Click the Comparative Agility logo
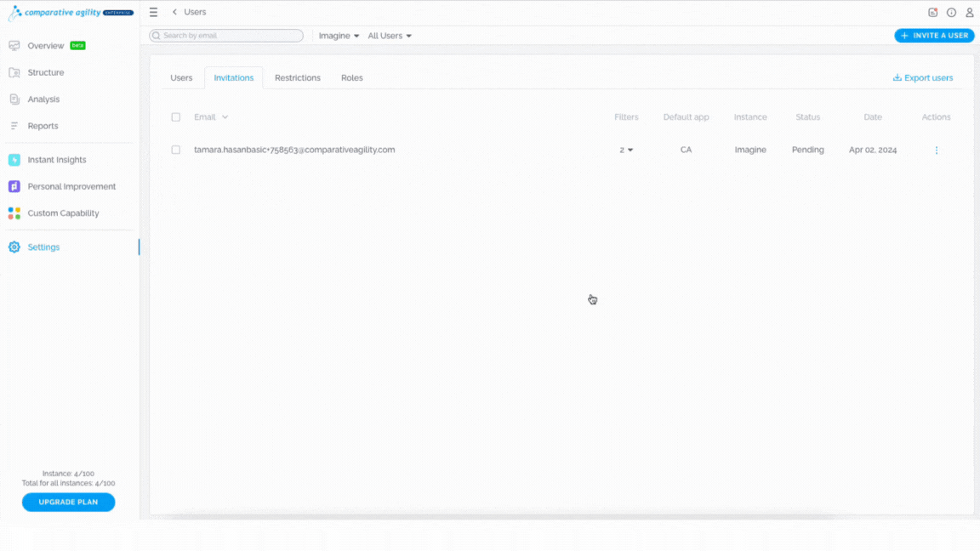 (71, 13)
